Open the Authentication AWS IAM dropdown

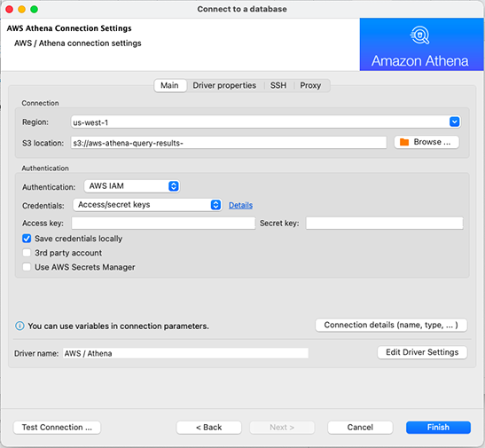point(132,186)
